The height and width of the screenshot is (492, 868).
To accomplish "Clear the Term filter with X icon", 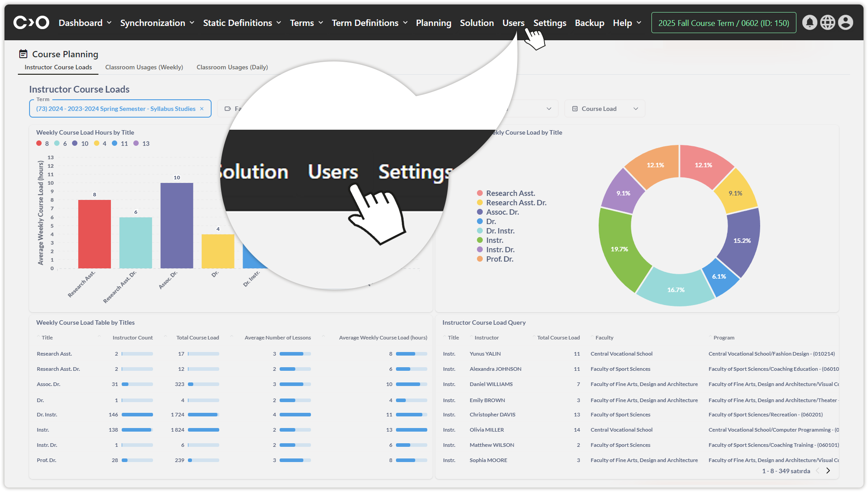I will click(x=202, y=109).
